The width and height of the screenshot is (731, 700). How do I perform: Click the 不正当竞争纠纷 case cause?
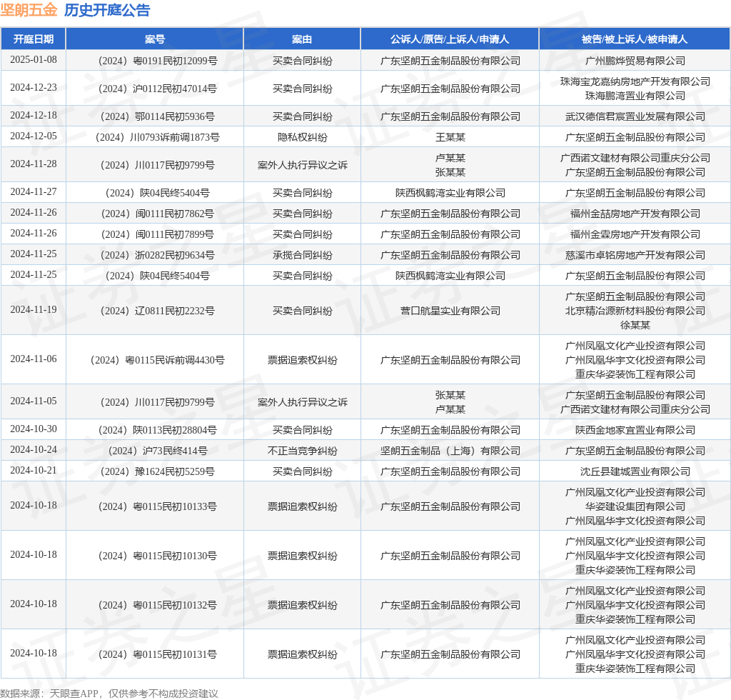(302, 451)
